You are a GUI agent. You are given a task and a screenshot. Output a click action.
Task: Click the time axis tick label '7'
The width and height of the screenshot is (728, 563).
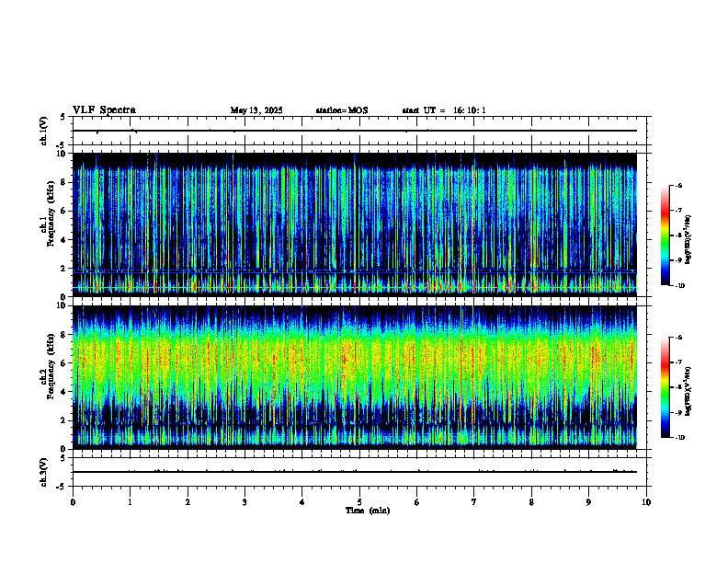click(474, 502)
